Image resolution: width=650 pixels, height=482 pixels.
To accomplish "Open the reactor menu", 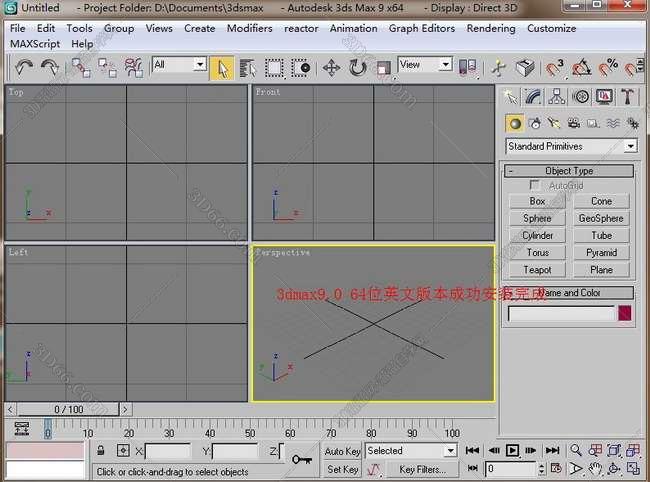I will pyautogui.click(x=301, y=28).
